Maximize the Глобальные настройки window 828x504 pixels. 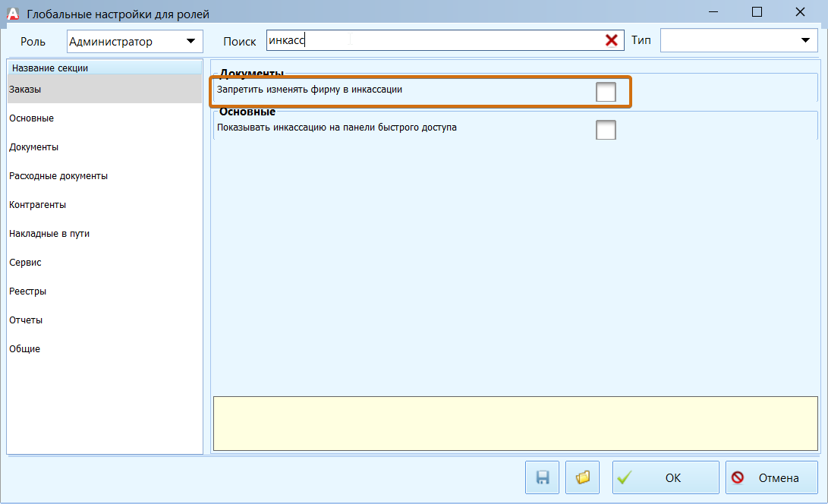[x=757, y=11]
